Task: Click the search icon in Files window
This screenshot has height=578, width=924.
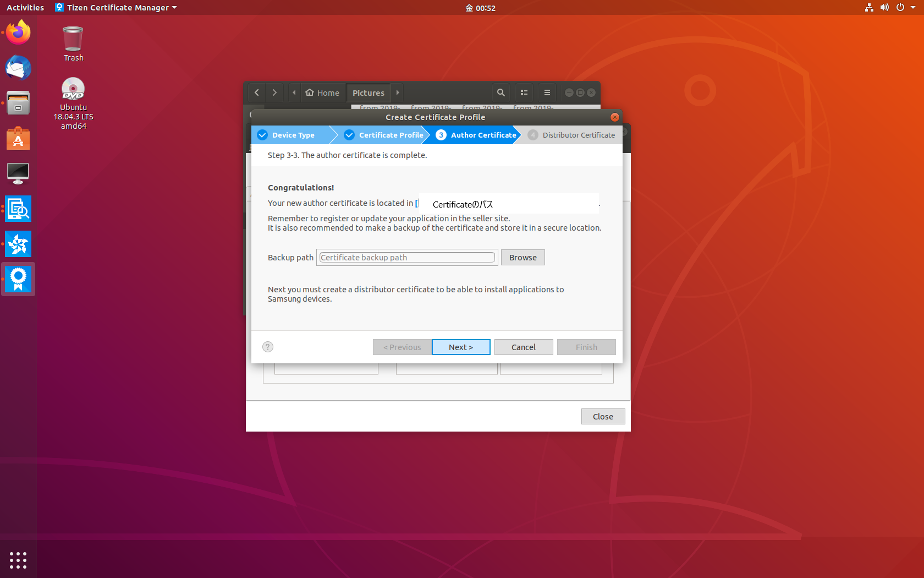Action: click(x=501, y=92)
